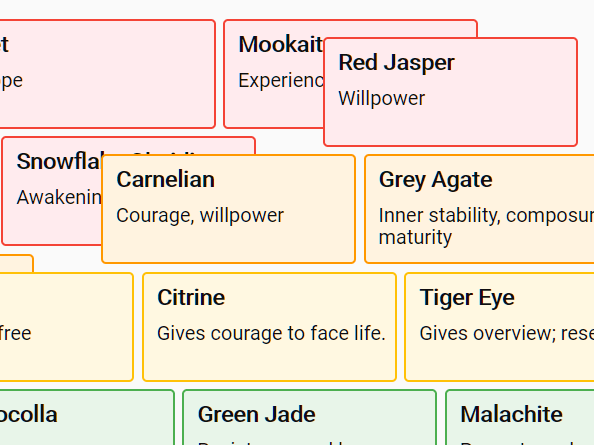Open the Mookaite card
This screenshot has height=445, width=594.
(x=274, y=74)
